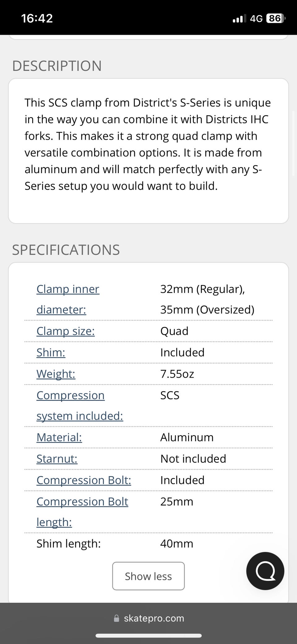Collapse specifications with Show less button

[148, 576]
